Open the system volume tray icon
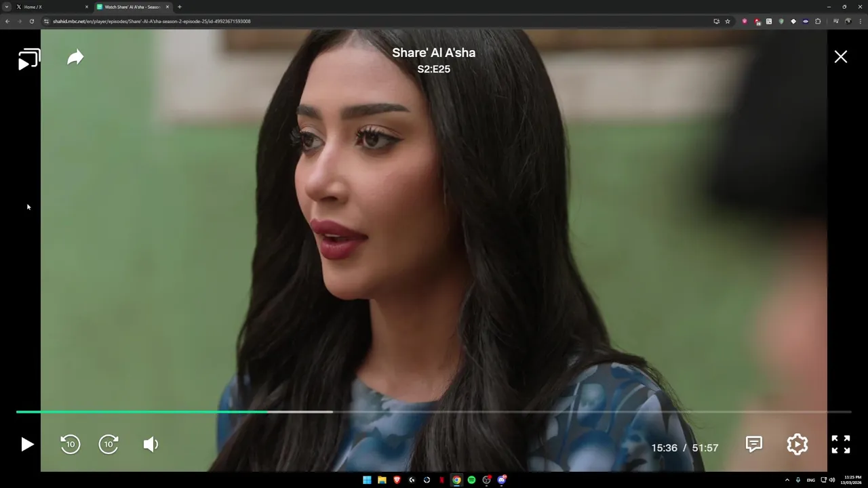 [832, 480]
